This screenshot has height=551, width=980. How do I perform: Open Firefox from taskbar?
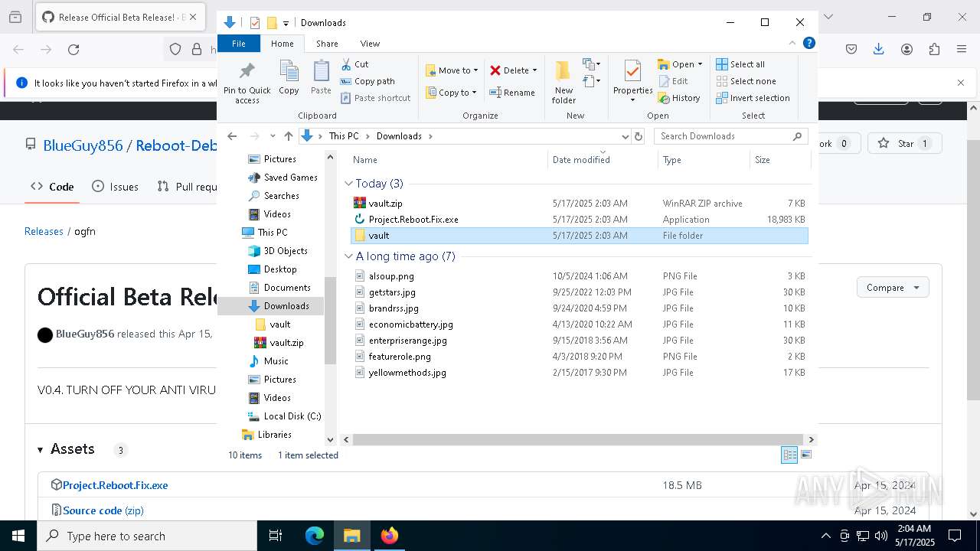coord(390,536)
